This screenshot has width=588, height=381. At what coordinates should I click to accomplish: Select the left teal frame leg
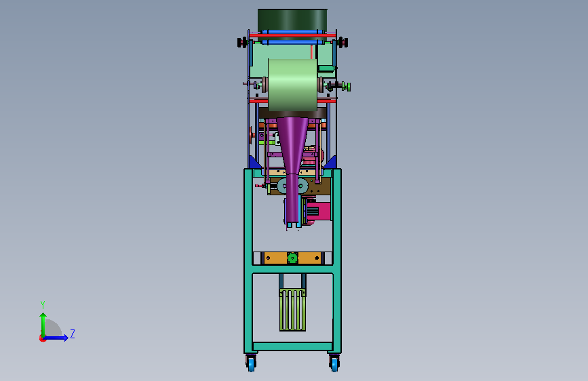248,261
